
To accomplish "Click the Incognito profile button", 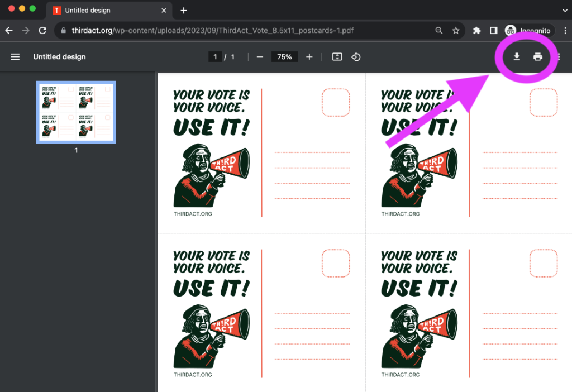I will coord(530,31).
